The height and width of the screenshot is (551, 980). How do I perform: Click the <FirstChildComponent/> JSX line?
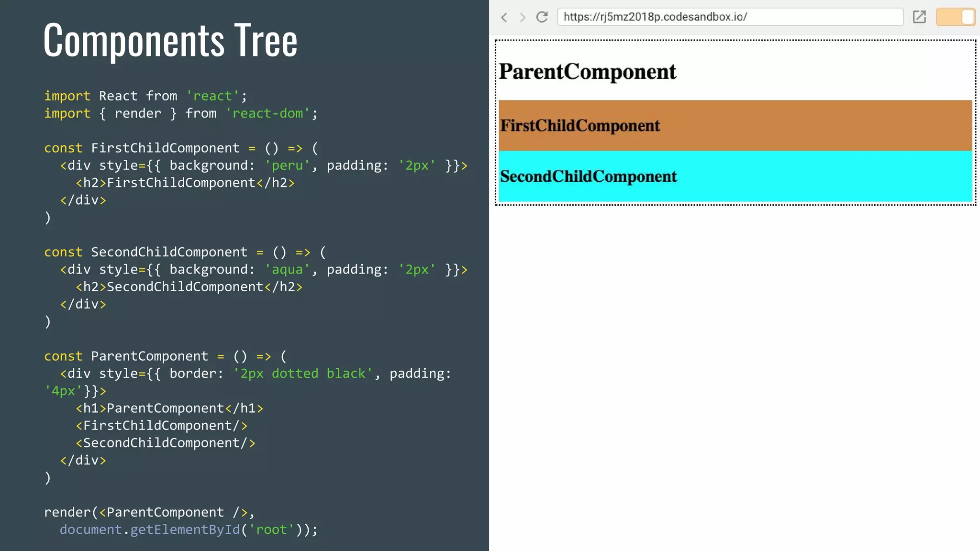(162, 426)
